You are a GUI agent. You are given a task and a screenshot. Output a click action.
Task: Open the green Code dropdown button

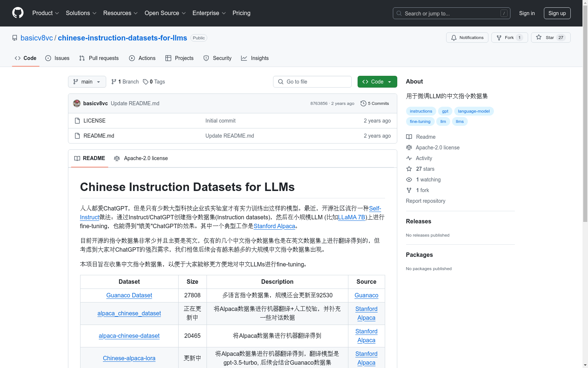[377, 82]
